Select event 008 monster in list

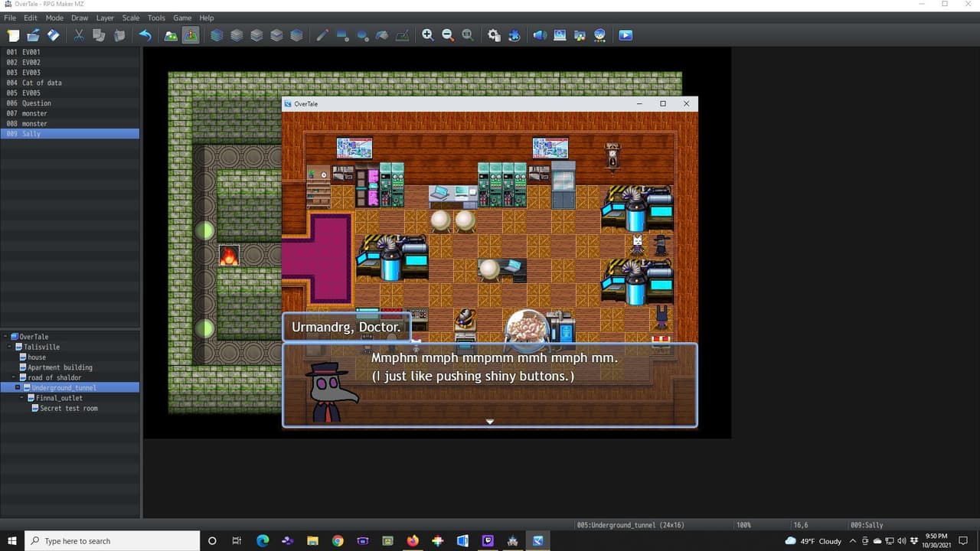click(70, 123)
